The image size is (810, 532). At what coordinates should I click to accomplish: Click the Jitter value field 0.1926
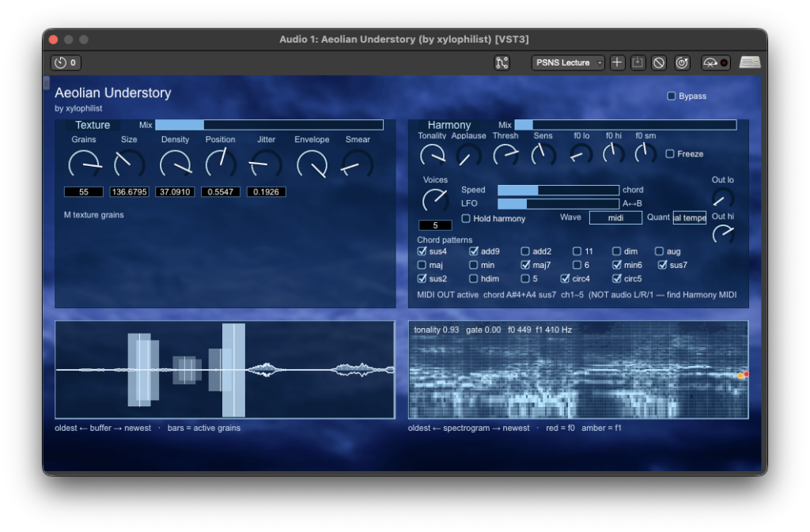266,192
